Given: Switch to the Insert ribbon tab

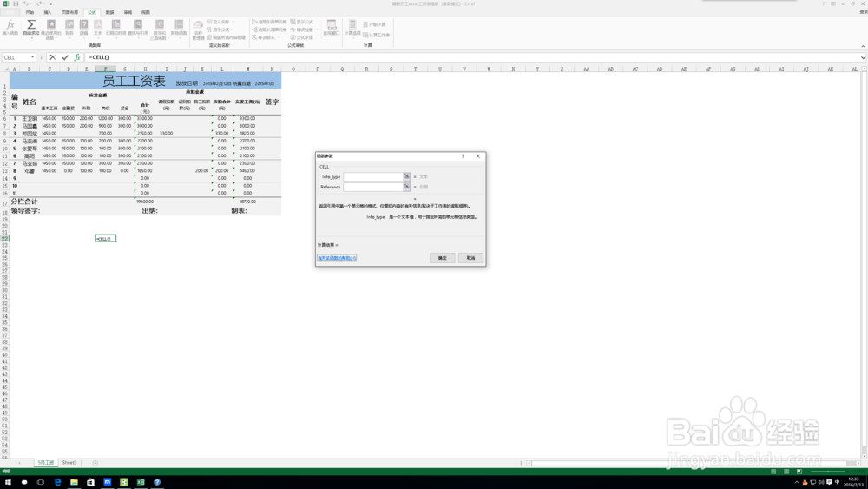Looking at the screenshot, I should pos(48,12).
